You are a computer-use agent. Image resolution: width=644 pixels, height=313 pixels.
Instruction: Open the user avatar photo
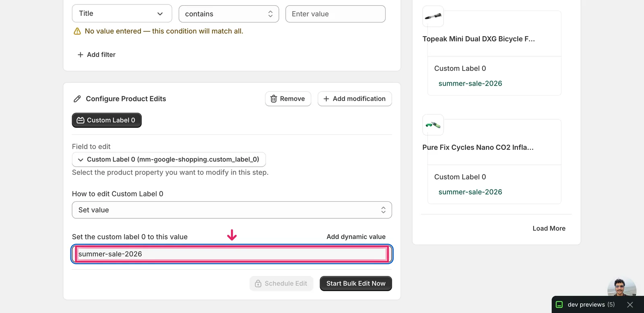pos(621,287)
